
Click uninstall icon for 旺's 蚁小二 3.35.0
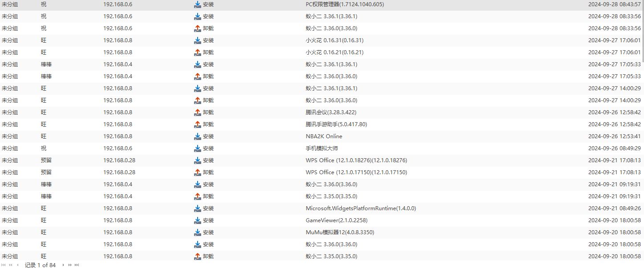pyautogui.click(x=198, y=256)
